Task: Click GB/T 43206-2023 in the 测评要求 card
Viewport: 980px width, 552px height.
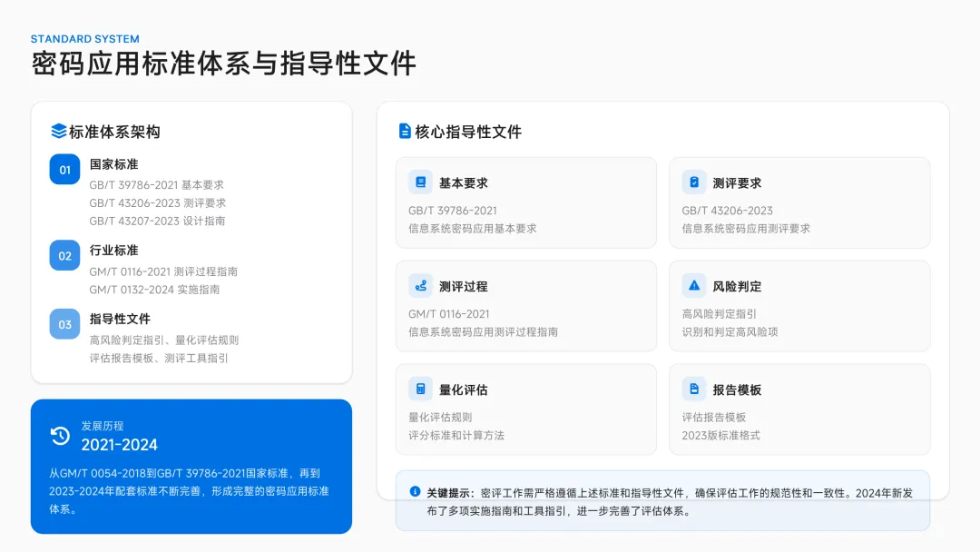Action: pyautogui.click(x=727, y=211)
